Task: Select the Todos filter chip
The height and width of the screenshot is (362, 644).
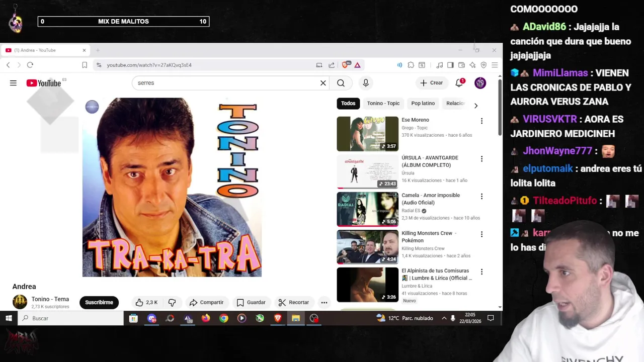Action: (x=348, y=103)
